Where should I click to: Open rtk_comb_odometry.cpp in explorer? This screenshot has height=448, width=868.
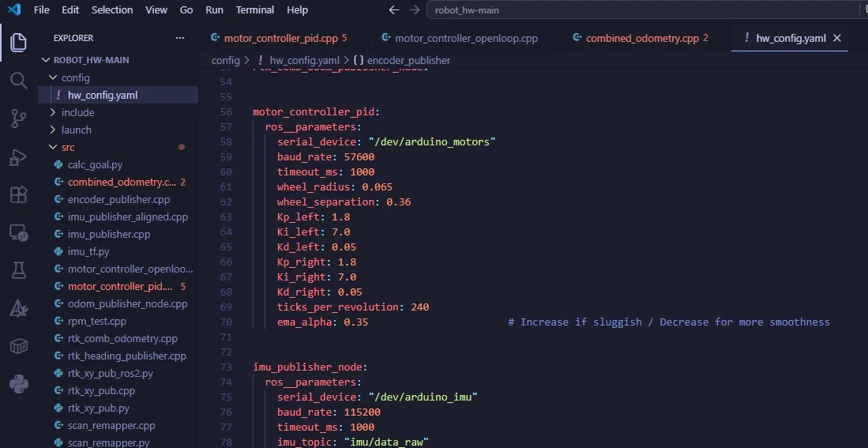118,339
